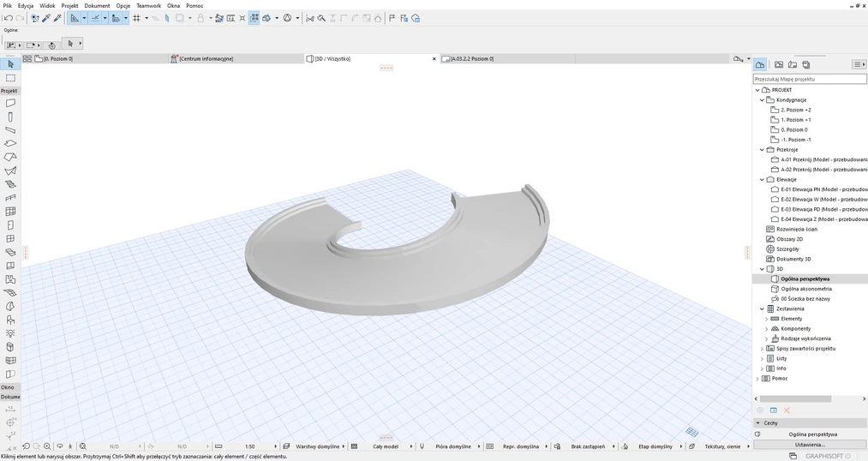Open the Project Map view icon
This screenshot has height=461, width=868.
[x=760, y=65]
